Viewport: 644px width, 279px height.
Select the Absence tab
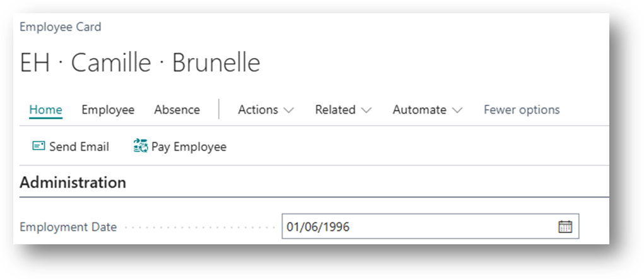pos(177,109)
